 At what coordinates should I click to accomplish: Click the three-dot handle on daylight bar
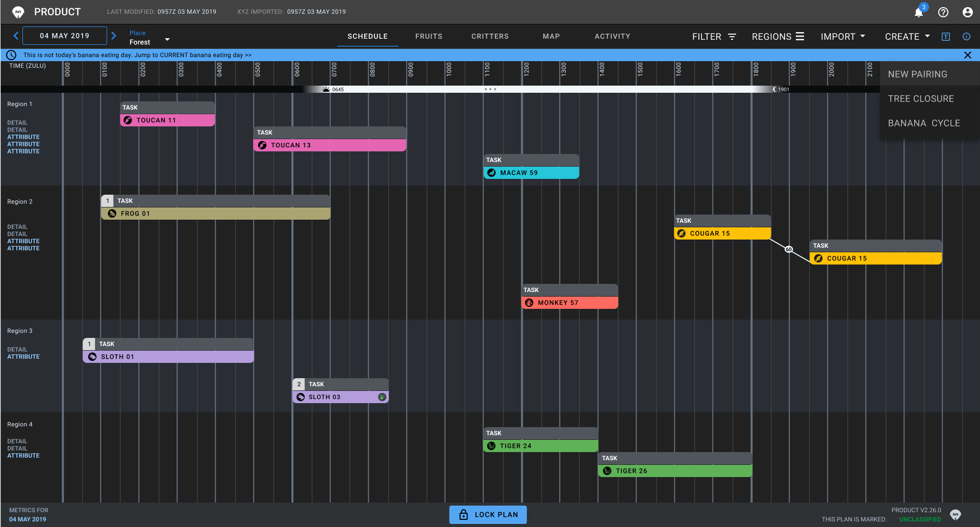point(490,89)
